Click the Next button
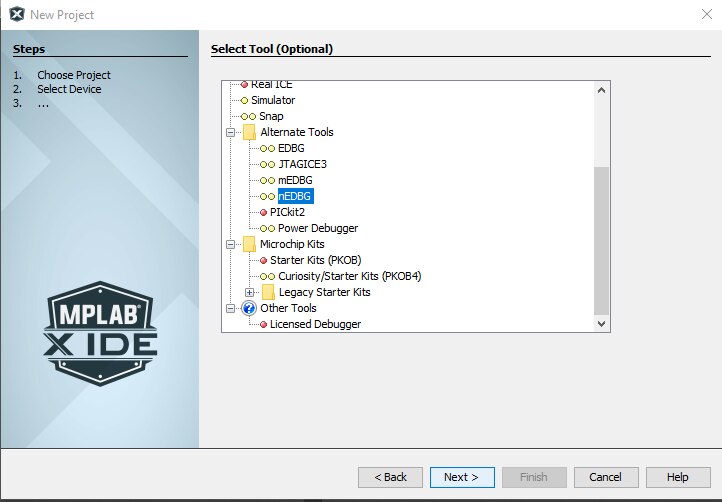This screenshot has width=722, height=502. 462,477
